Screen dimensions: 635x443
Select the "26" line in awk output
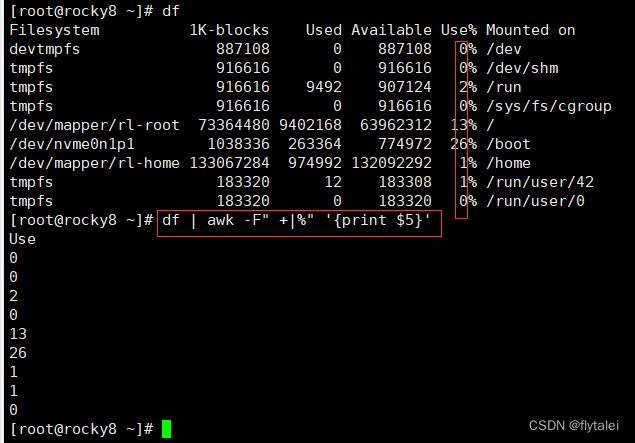18,353
